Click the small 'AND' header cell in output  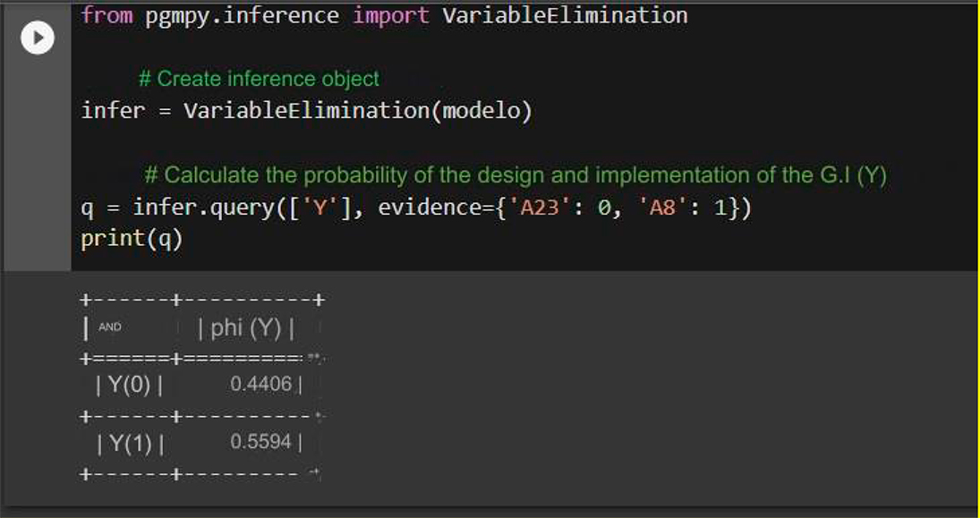point(110,327)
